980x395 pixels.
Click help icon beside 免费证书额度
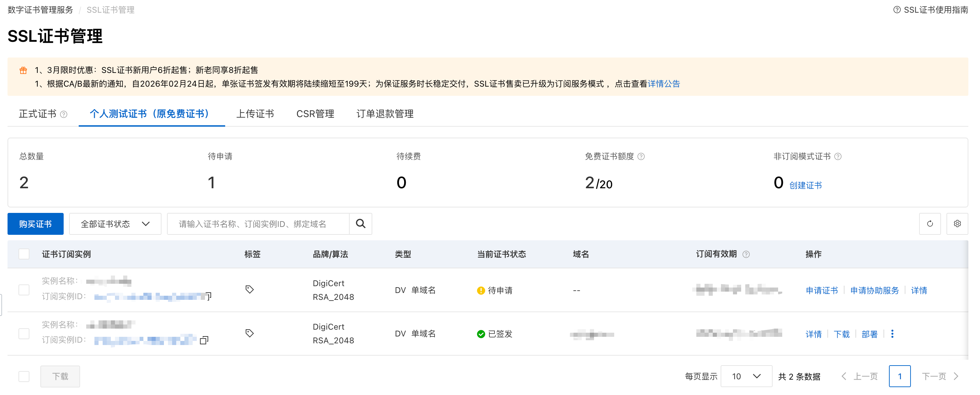click(641, 156)
